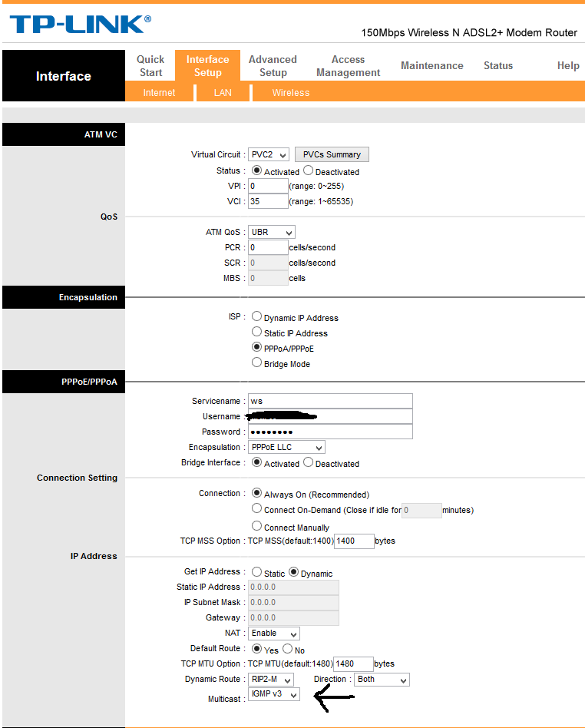
Task: Open the PPPoE LLC Encapsulation dropdown
Action: click(x=286, y=447)
